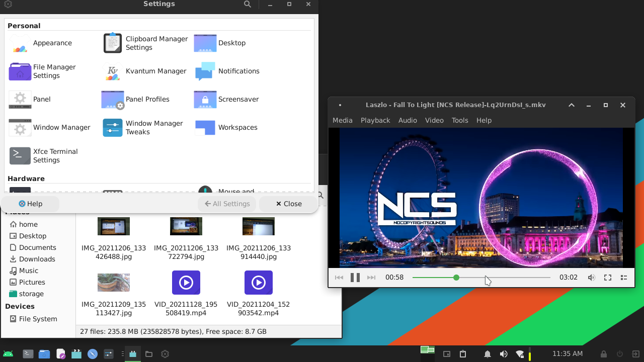Launch terminal from taskbar

[x=28, y=354]
